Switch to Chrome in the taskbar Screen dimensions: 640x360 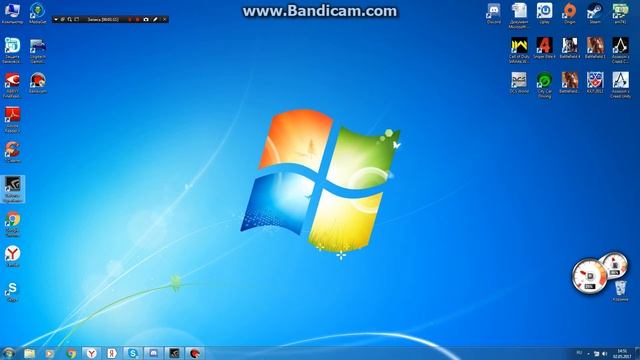(x=71, y=353)
